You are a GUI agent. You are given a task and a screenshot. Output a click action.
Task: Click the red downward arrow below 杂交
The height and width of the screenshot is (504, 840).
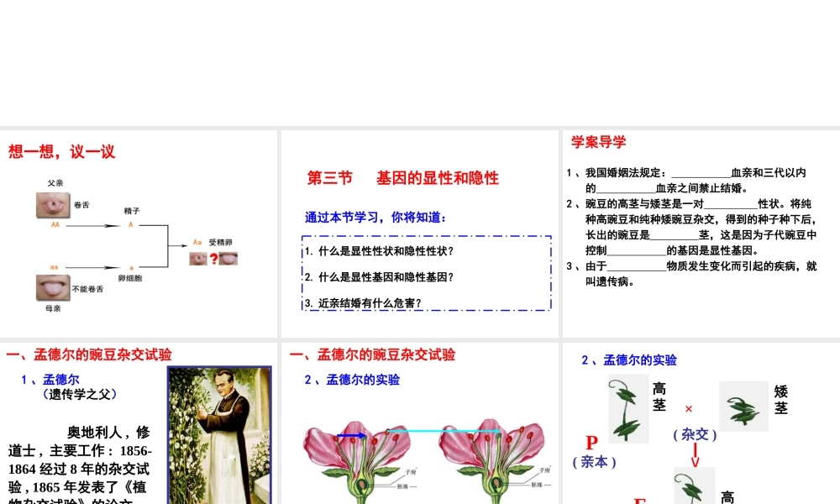(x=695, y=455)
